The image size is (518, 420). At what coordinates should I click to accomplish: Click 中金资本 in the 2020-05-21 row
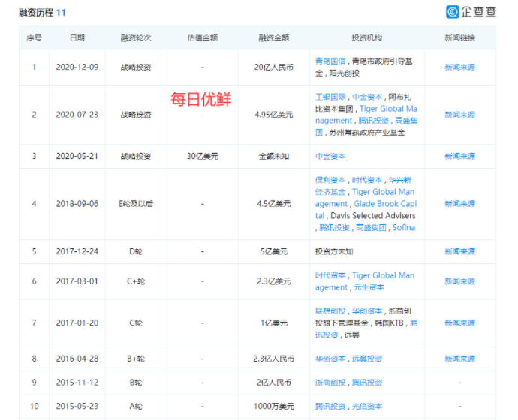click(330, 156)
